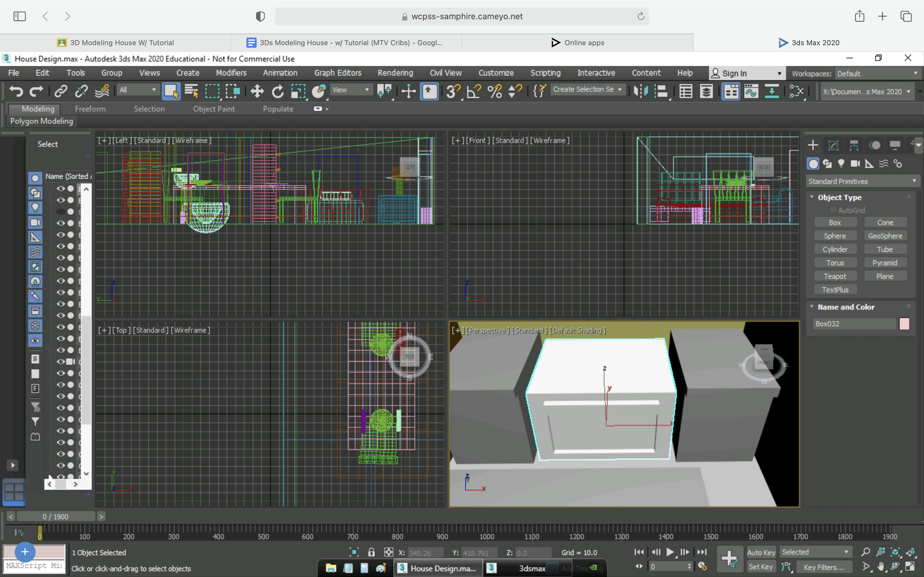Enable the AutoGrid checkbox

[834, 210]
